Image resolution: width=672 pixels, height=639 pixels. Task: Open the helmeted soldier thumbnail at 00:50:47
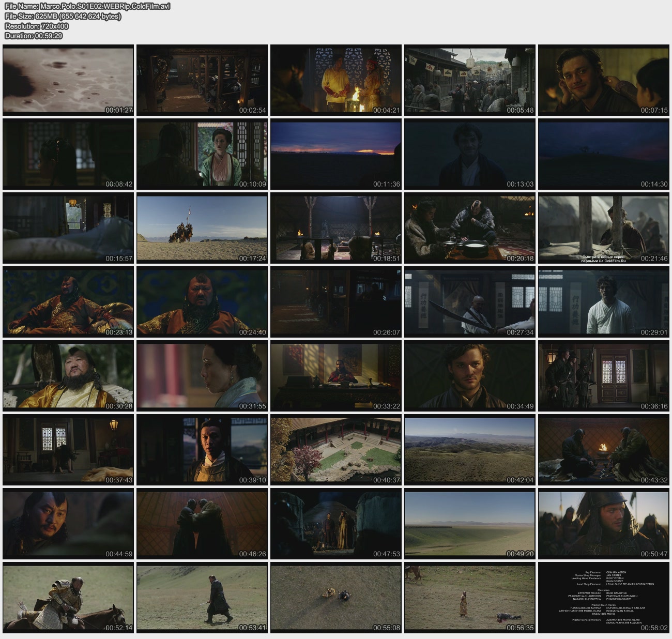coord(603,524)
